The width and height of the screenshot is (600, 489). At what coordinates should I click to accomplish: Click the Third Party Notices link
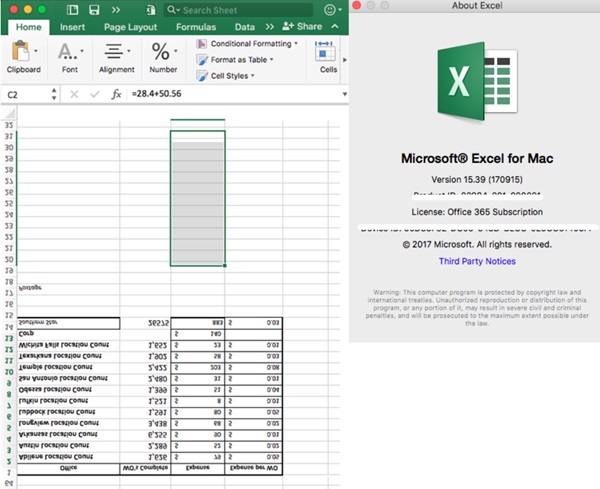[x=477, y=261]
